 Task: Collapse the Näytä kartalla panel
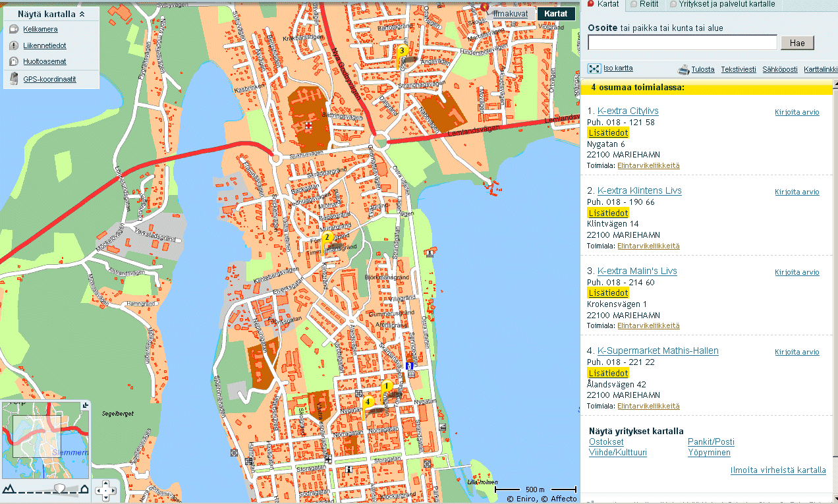click(82, 14)
